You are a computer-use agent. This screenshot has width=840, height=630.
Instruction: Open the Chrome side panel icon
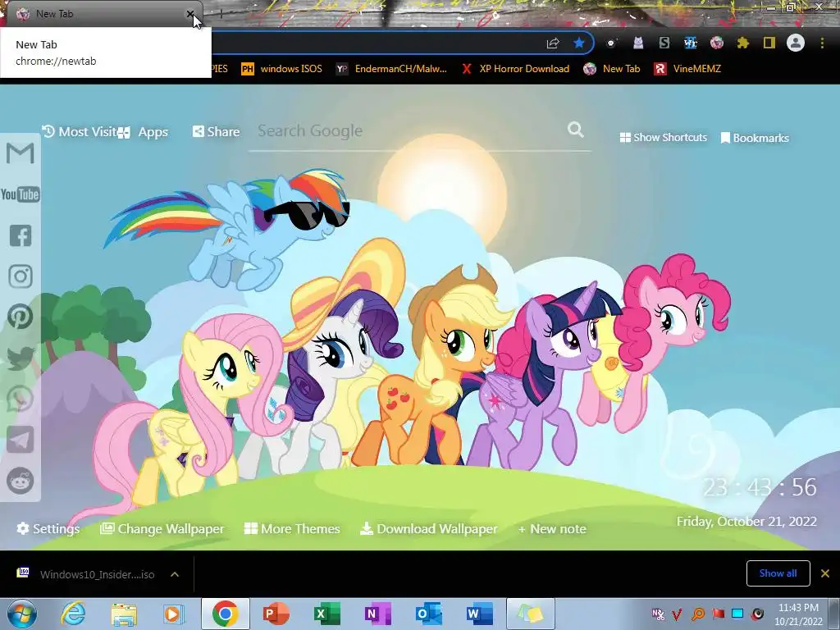[x=769, y=43]
